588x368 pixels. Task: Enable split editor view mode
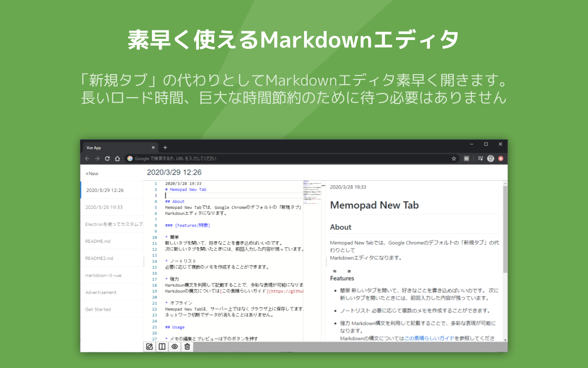pos(162,346)
